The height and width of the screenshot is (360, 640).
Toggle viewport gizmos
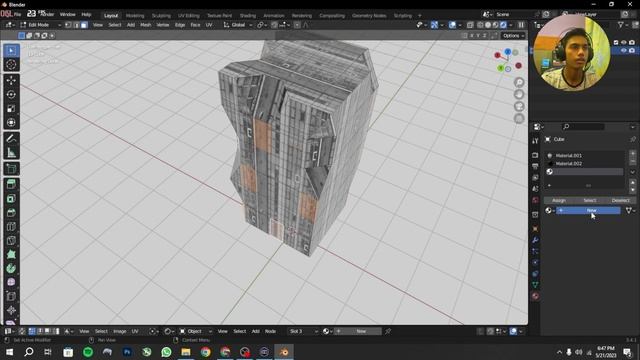(434, 25)
